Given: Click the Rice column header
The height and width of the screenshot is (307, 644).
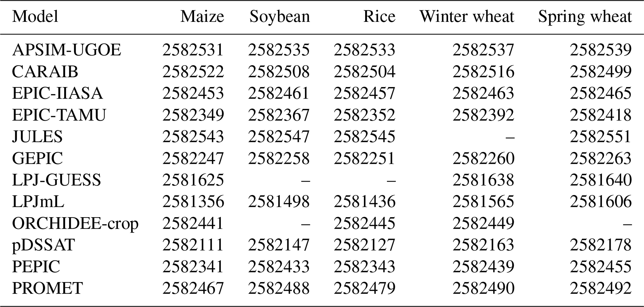Looking at the screenshot, I should [379, 17].
